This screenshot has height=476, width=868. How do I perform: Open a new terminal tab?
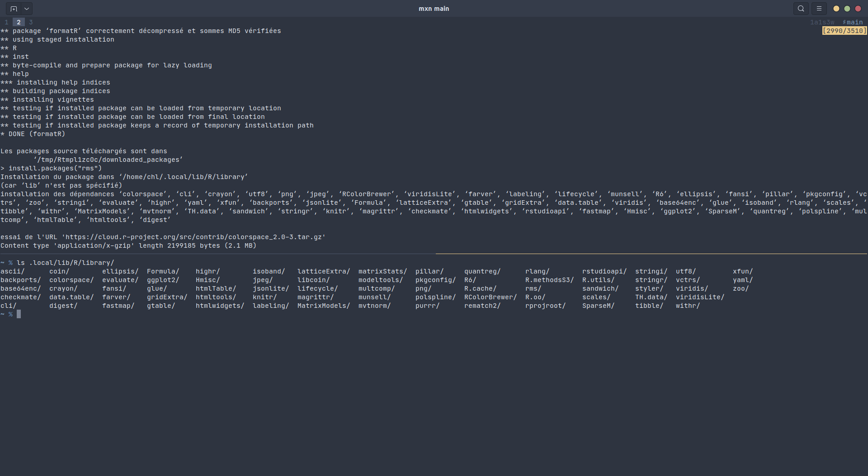tap(14, 9)
